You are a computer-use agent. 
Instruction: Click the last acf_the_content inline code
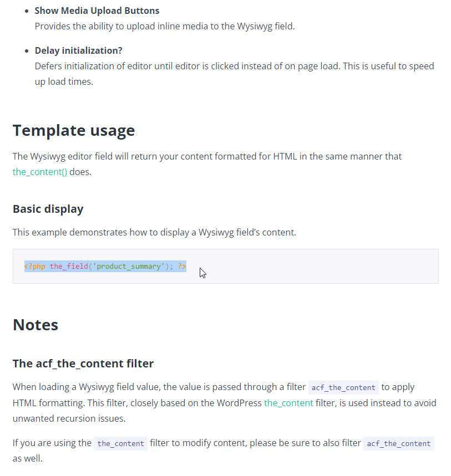[399, 443]
